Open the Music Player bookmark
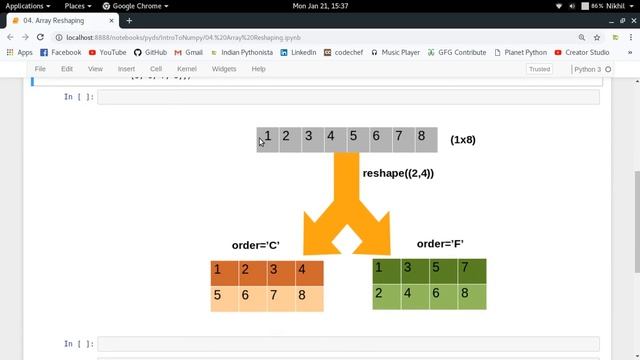Screen dimensions: 640x360 pyautogui.click(x=395, y=52)
